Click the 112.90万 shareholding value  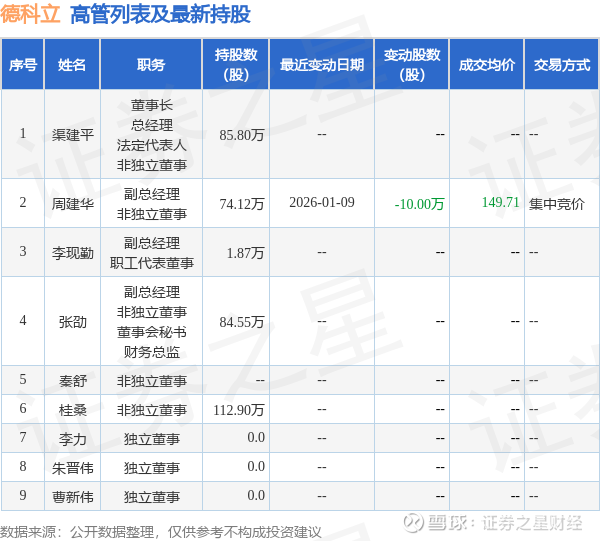coord(239,410)
